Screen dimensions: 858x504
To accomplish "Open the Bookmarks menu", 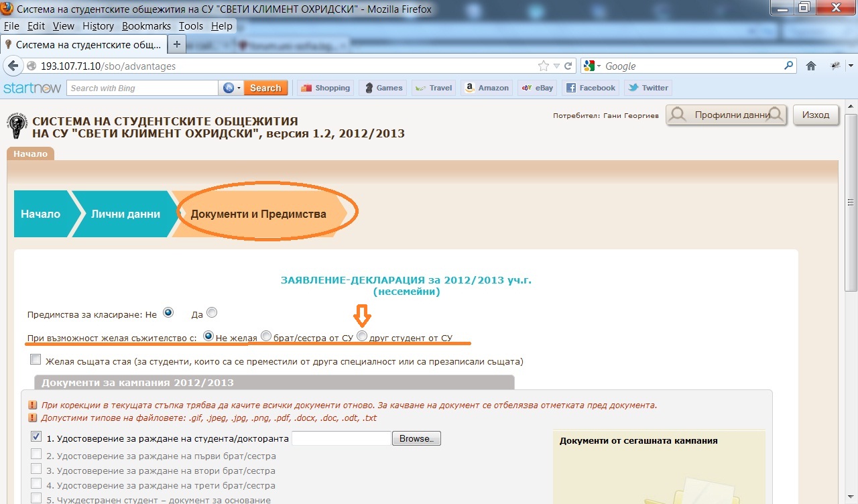I will click(x=146, y=26).
